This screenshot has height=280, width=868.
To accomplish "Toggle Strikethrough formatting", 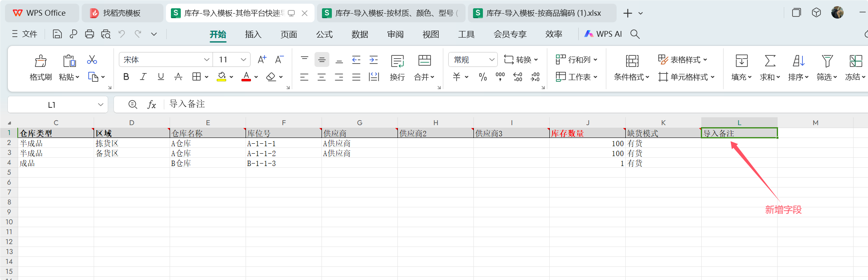I will (178, 77).
